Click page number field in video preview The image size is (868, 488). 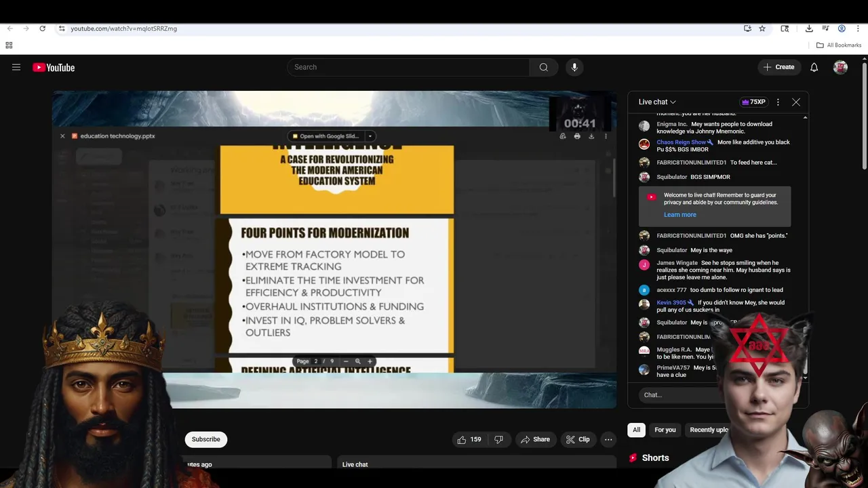pyautogui.click(x=315, y=361)
